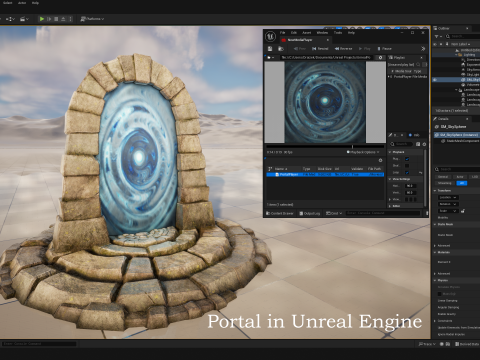The width and height of the screenshot is (480, 360).
Task: Toggle the Play on Open checkbox
Action: tap(407, 159)
